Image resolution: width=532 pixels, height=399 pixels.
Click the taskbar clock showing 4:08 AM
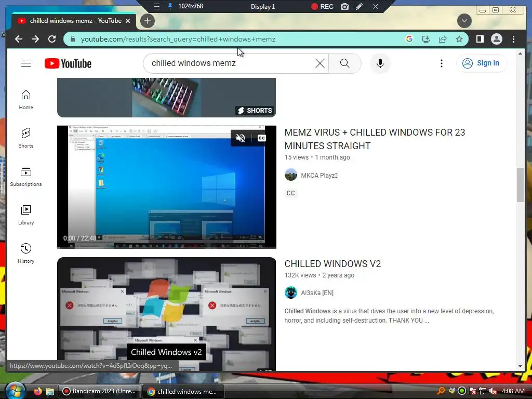pos(513,391)
